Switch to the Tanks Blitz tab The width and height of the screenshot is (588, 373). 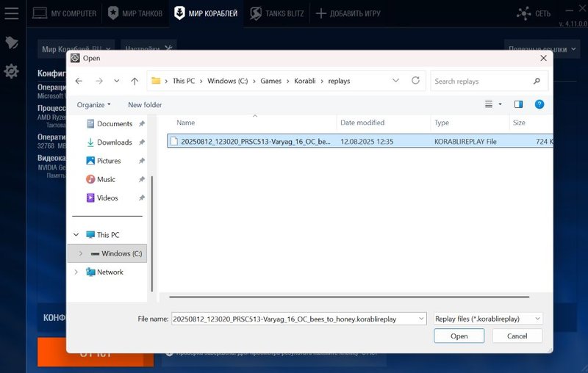click(x=276, y=13)
